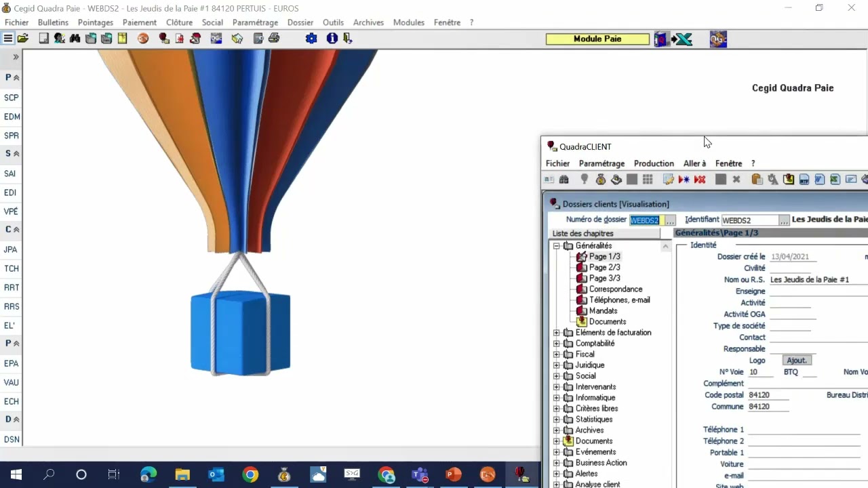The width and height of the screenshot is (868, 488).
Task: Open the Bulletins menu in Quadra Paie
Action: point(54,22)
